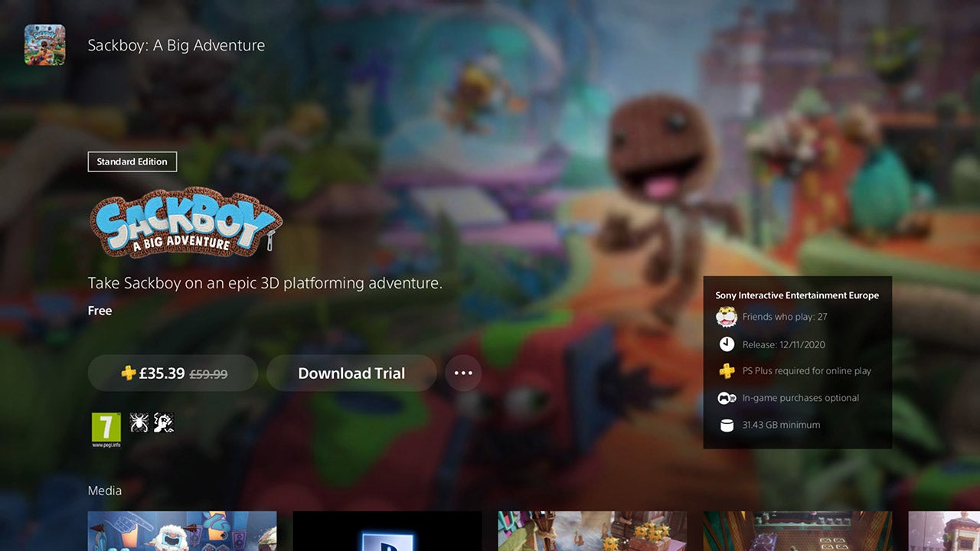Click the spider fear content descriptor icon
Screen dimensions: 980x551
pos(139,422)
